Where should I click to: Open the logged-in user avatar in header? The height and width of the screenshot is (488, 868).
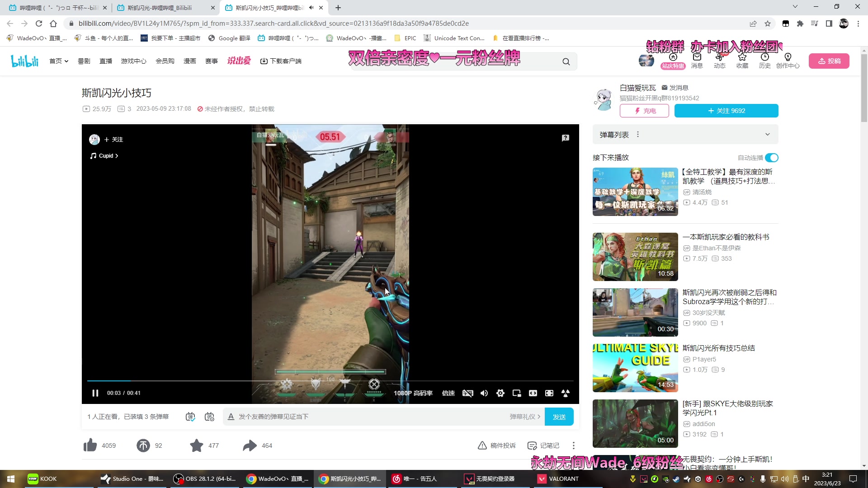(x=646, y=61)
